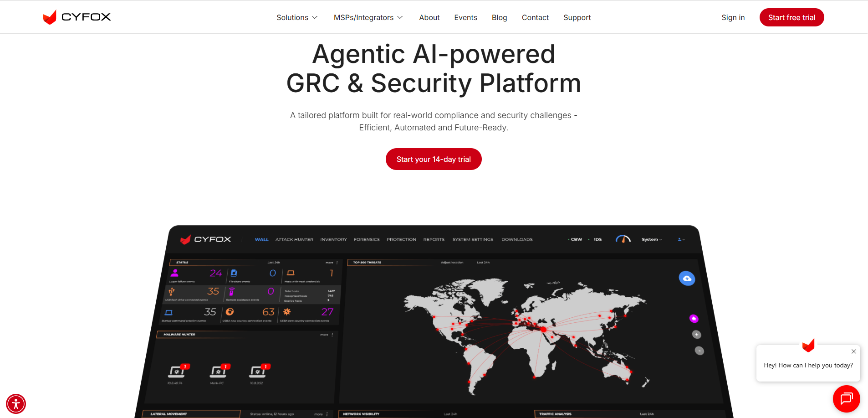The image size is (868, 418).
Task: Click Sign in
Action: [x=733, y=17]
